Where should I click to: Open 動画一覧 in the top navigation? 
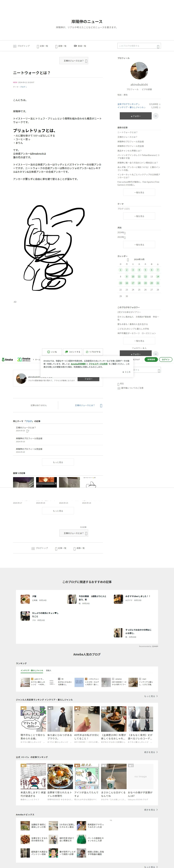pyautogui.click(x=80, y=46)
